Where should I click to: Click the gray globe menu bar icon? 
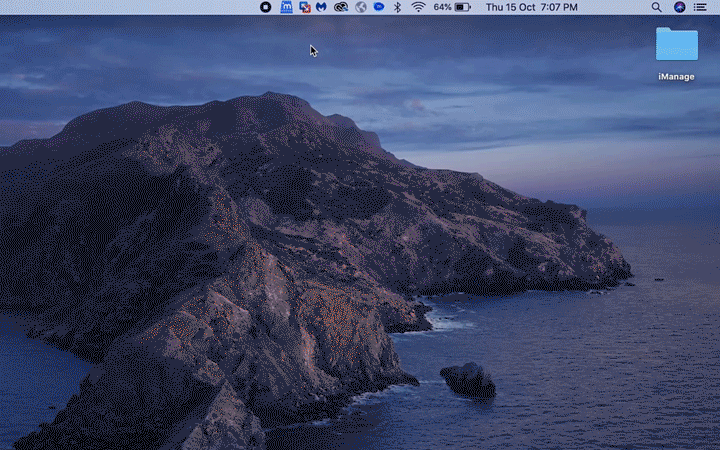coord(360,7)
